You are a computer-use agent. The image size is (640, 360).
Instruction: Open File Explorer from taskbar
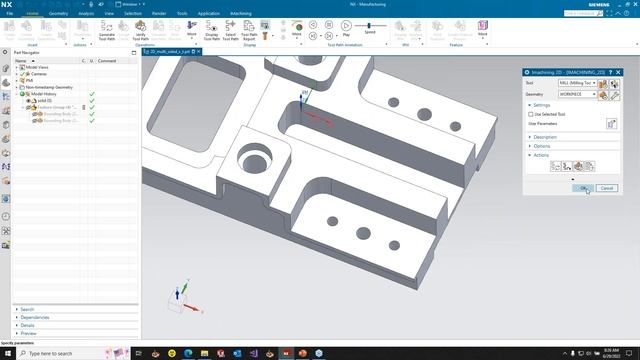click(204, 353)
